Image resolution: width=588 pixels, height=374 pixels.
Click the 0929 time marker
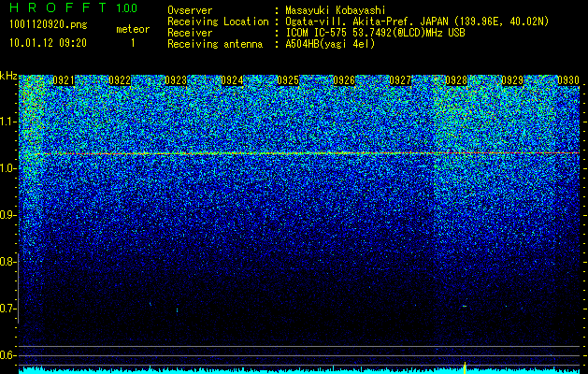coord(512,80)
